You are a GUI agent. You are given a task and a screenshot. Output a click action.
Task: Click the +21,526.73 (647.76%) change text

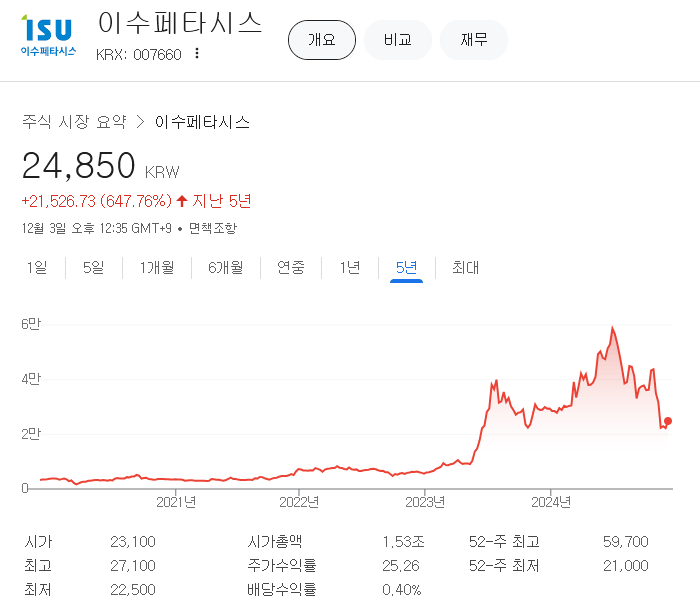pos(96,201)
